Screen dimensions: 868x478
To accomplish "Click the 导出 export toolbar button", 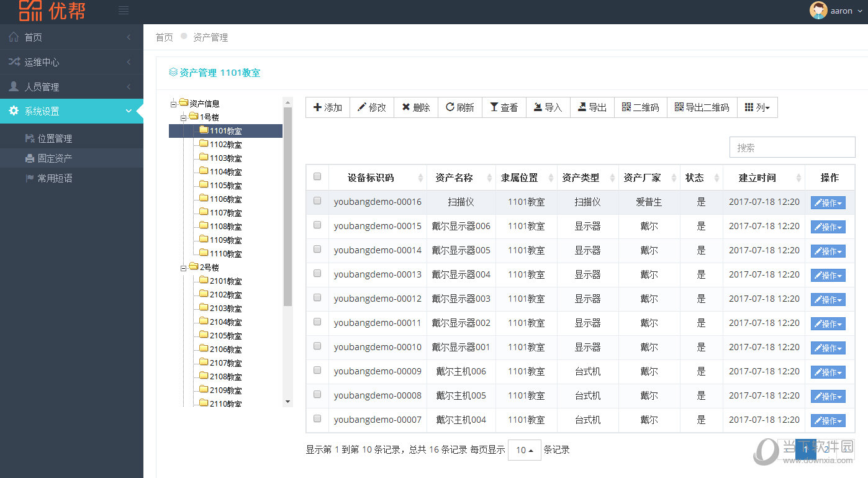I will click(592, 107).
